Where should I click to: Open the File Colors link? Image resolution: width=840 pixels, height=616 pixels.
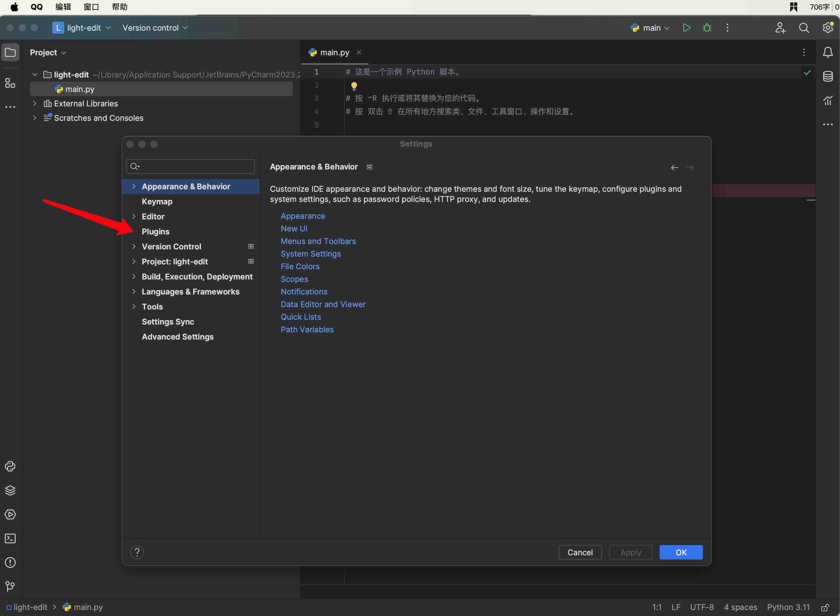tap(300, 266)
